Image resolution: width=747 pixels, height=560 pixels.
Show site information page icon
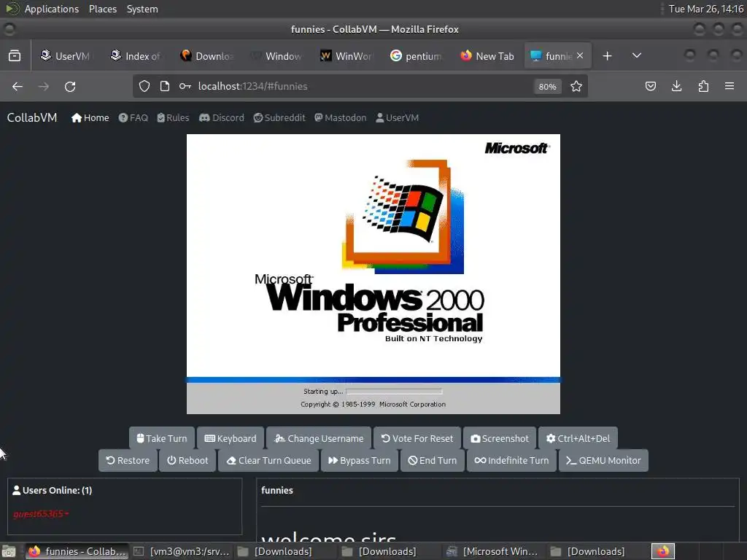click(x=165, y=86)
